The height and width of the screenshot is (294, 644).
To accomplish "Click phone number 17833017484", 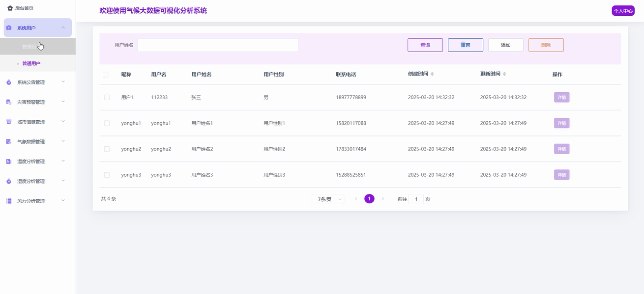I will coord(351,149).
